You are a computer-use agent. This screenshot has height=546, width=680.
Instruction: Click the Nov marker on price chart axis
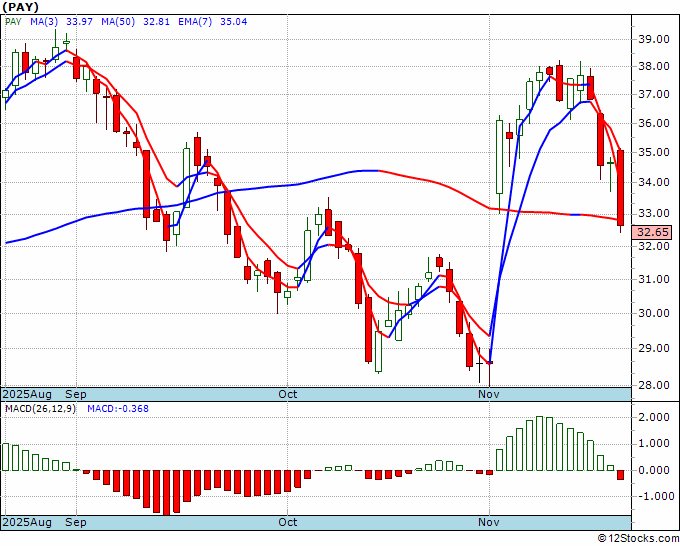coord(489,394)
